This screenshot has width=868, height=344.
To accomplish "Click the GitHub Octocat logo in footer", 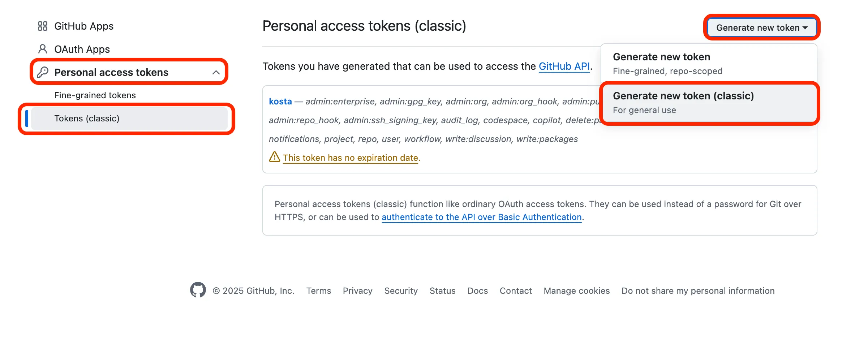I will [198, 290].
